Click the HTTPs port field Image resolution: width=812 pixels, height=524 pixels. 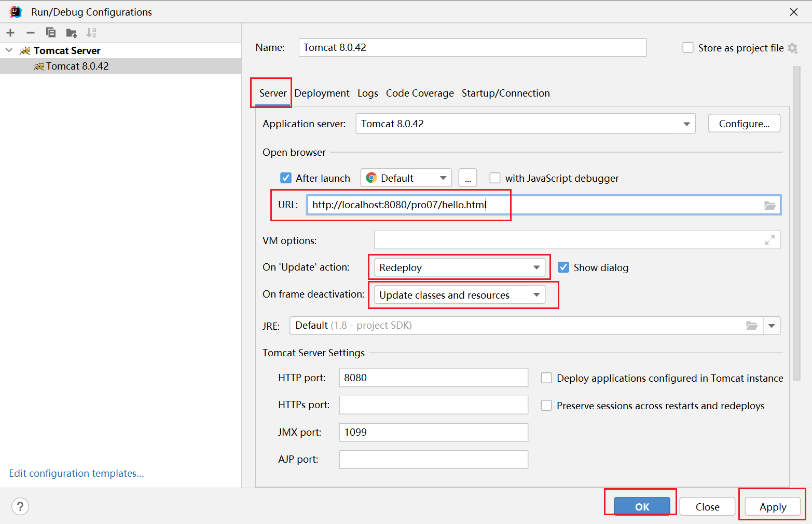click(433, 405)
